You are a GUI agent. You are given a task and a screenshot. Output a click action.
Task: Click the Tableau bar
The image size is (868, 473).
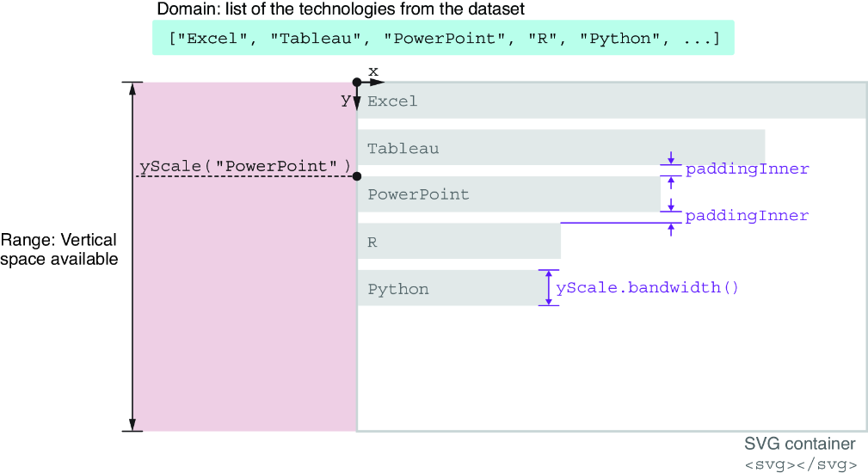pyautogui.click(x=562, y=148)
